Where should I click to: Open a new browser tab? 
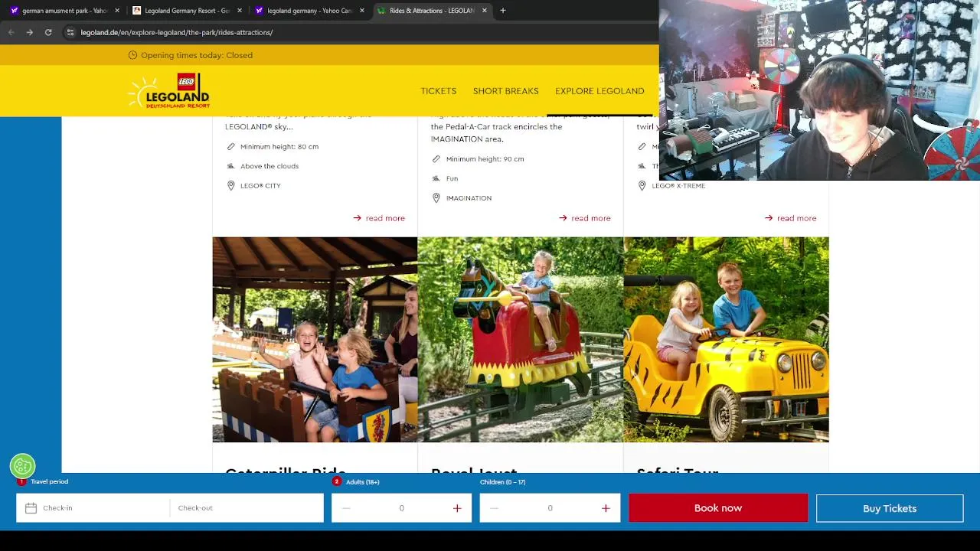pyautogui.click(x=503, y=11)
